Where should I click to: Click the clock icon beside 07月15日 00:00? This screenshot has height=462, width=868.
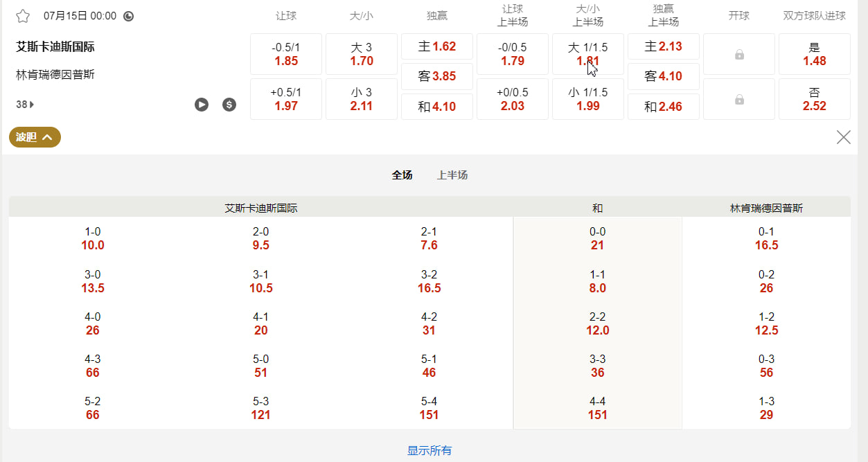click(129, 16)
